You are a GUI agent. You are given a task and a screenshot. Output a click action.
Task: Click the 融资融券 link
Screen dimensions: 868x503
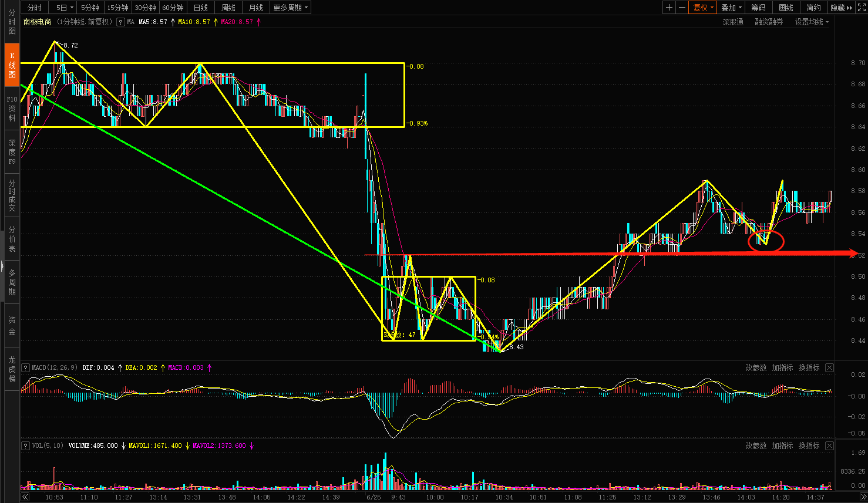point(769,22)
